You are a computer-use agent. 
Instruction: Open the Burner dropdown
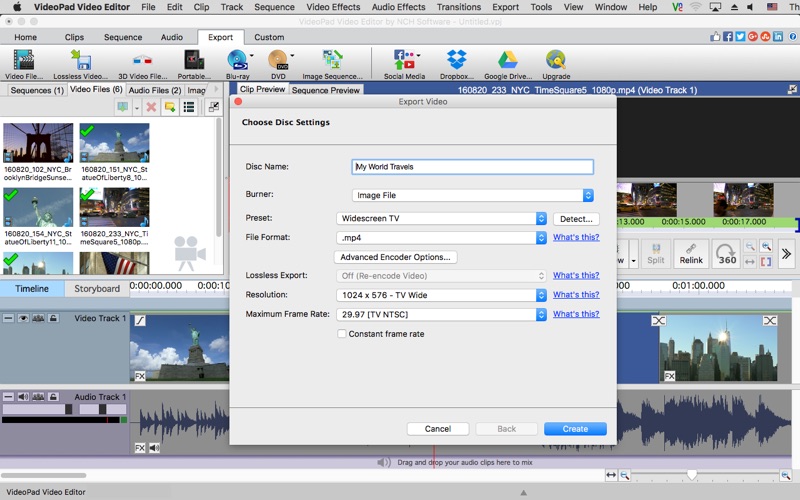tap(473, 195)
